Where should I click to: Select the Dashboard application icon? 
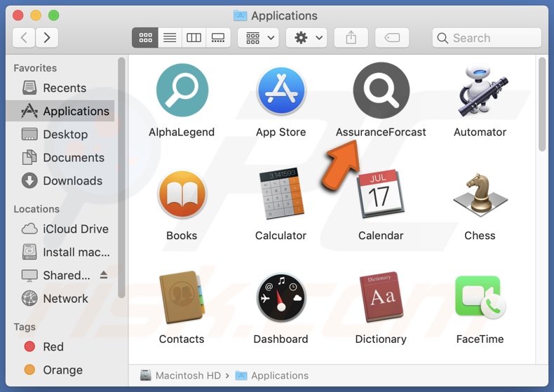[x=281, y=297]
